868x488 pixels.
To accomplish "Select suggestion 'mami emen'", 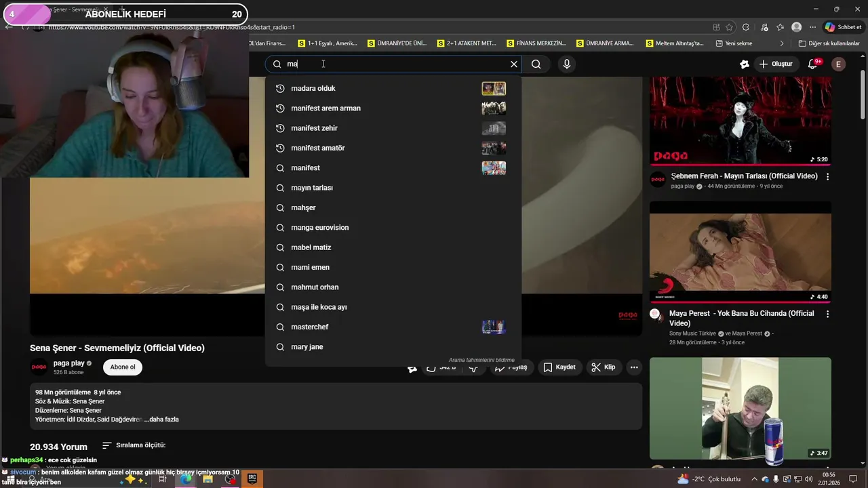I will [393, 268].
